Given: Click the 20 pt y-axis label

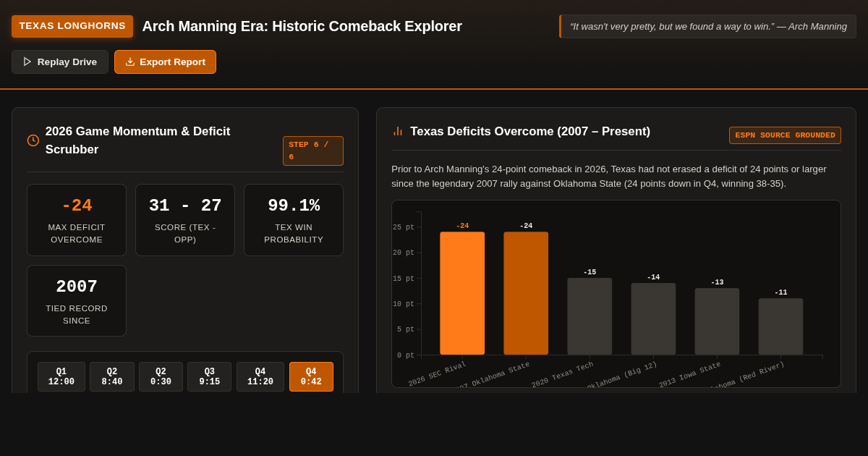Looking at the screenshot, I should (x=404, y=253).
